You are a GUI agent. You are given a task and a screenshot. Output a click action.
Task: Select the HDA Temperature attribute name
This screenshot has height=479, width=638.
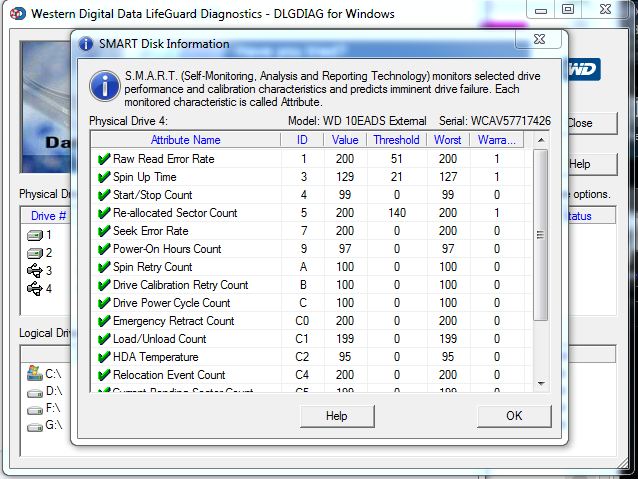(156, 357)
